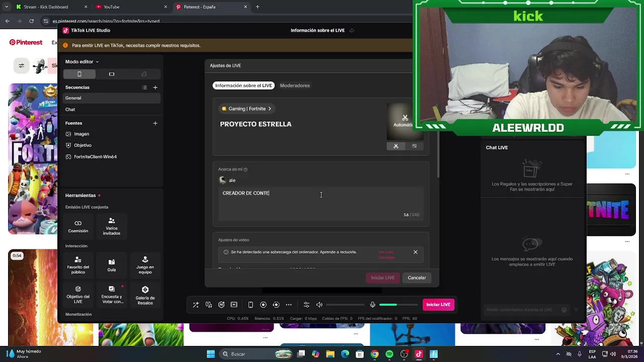Select the Objetivo source
644x362 pixels.
[x=112, y=145]
